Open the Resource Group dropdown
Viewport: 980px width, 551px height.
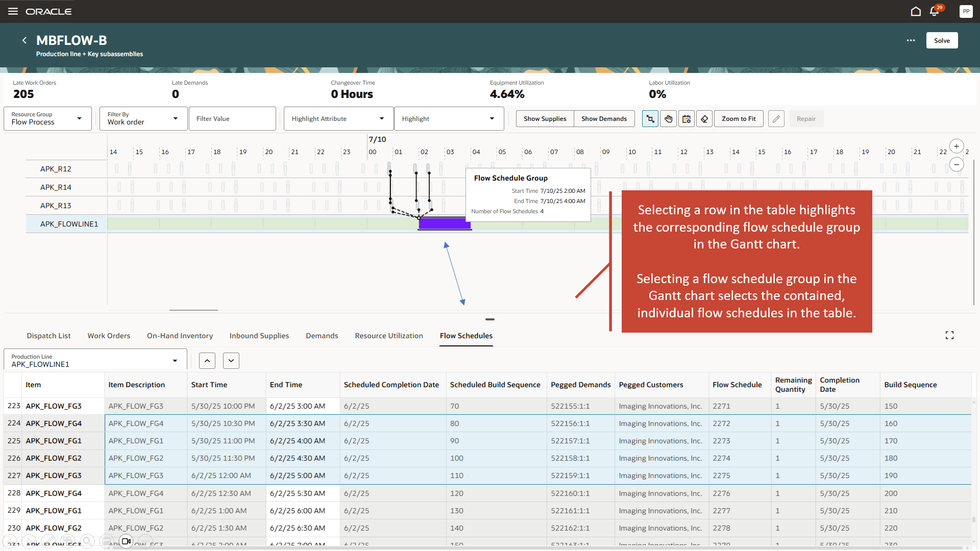coord(47,118)
